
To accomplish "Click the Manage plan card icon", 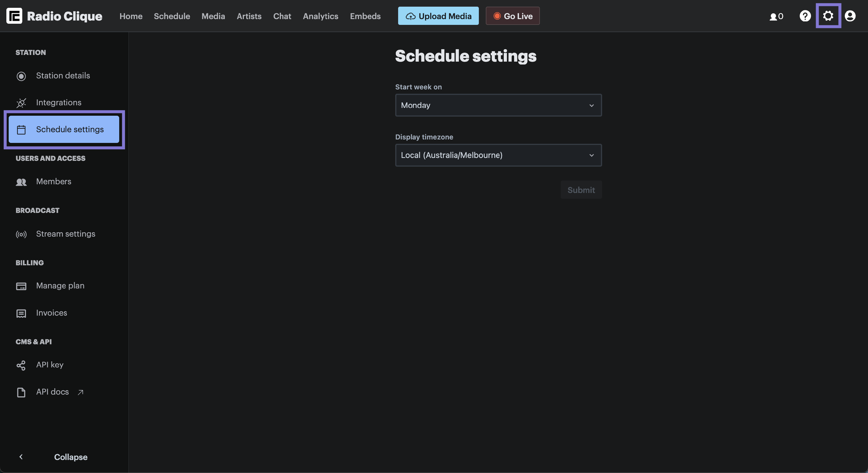I will point(21,286).
